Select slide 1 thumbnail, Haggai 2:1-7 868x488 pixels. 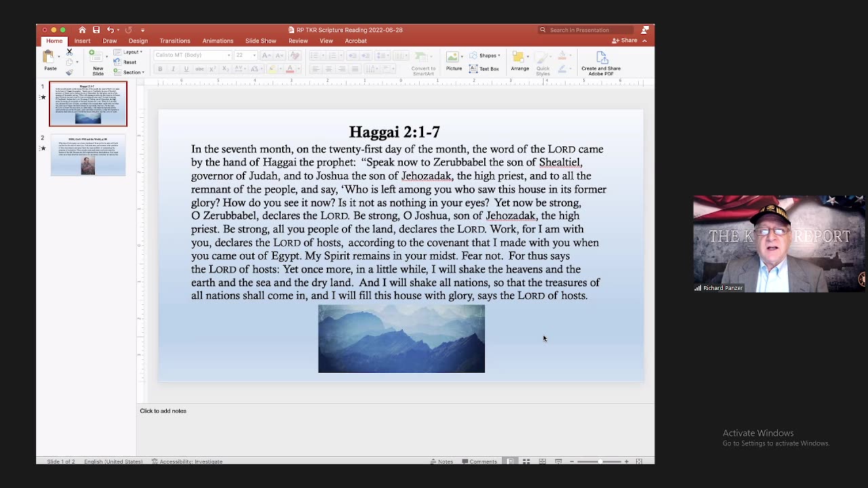(x=88, y=104)
